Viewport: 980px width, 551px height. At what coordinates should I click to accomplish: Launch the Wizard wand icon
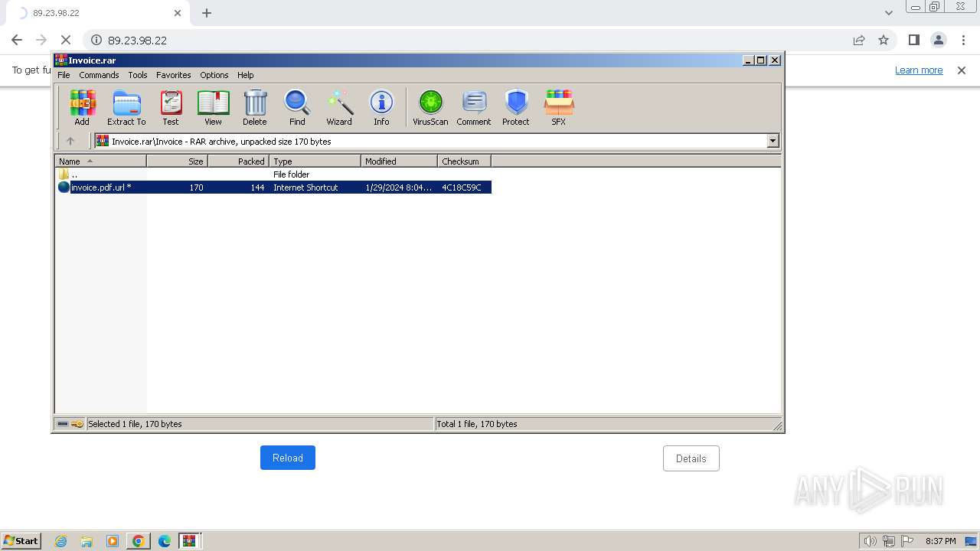(x=339, y=107)
